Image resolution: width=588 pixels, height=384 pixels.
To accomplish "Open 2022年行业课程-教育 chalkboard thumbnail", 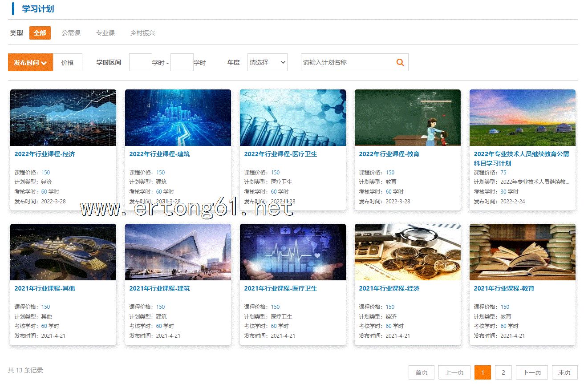I will [x=408, y=117].
